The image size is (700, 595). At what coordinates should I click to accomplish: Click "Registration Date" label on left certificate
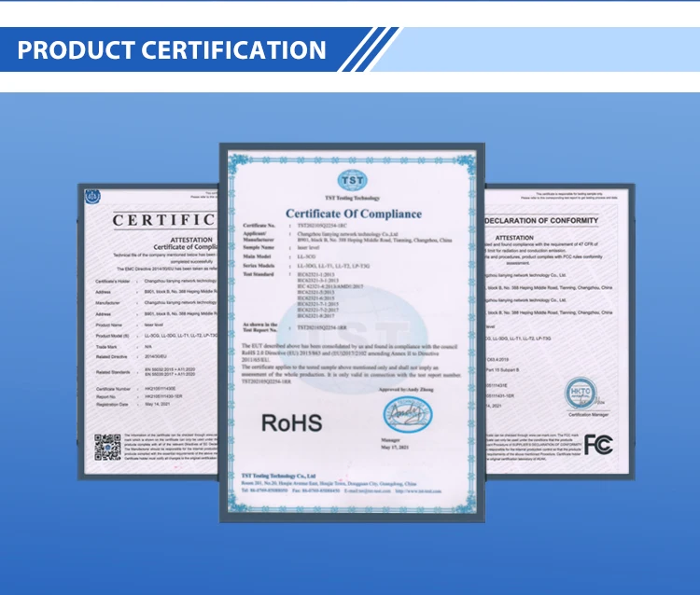click(x=112, y=405)
